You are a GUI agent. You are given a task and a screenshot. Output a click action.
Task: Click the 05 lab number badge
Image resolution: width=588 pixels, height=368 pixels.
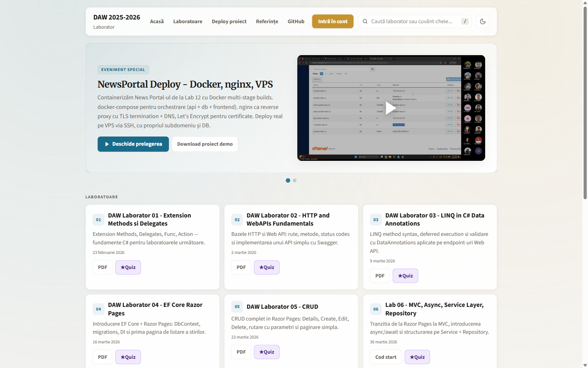pyautogui.click(x=237, y=307)
